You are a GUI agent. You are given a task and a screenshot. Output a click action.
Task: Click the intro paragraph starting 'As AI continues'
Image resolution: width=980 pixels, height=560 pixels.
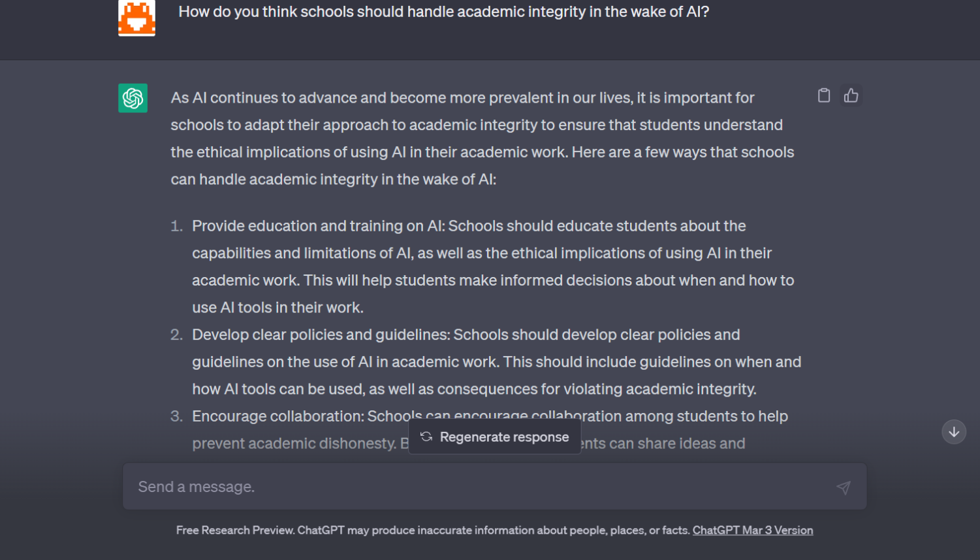click(x=482, y=139)
